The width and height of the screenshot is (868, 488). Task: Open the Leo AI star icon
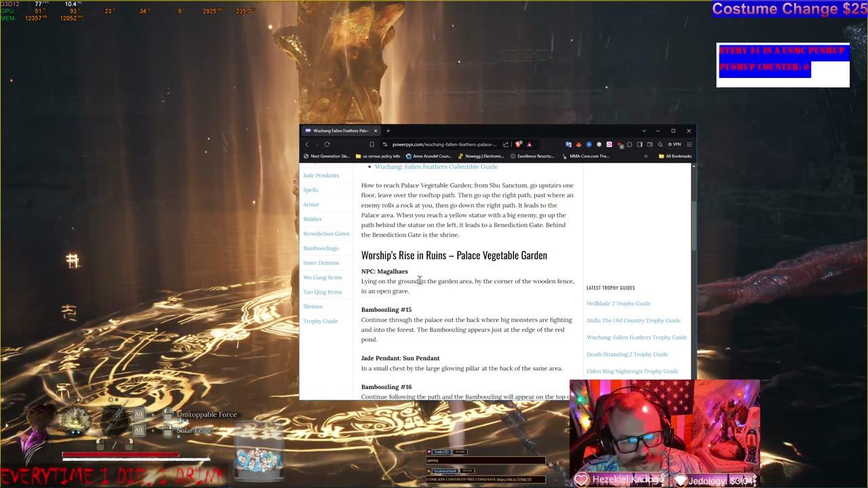(x=660, y=144)
